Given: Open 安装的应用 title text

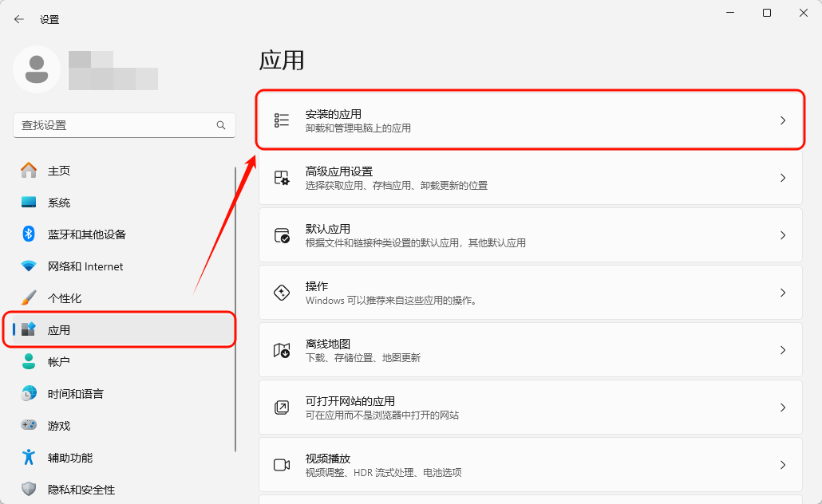Looking at the screenshot, I should 334,114.
